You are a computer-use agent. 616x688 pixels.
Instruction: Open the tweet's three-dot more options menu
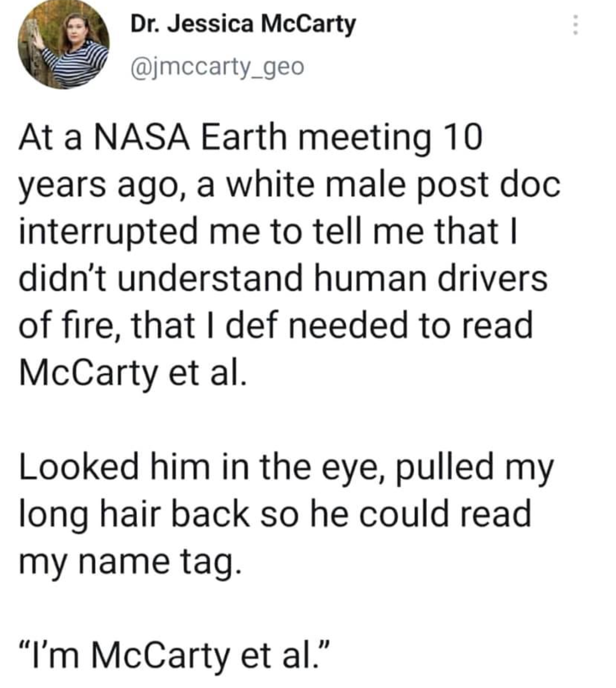click(575, 25)
